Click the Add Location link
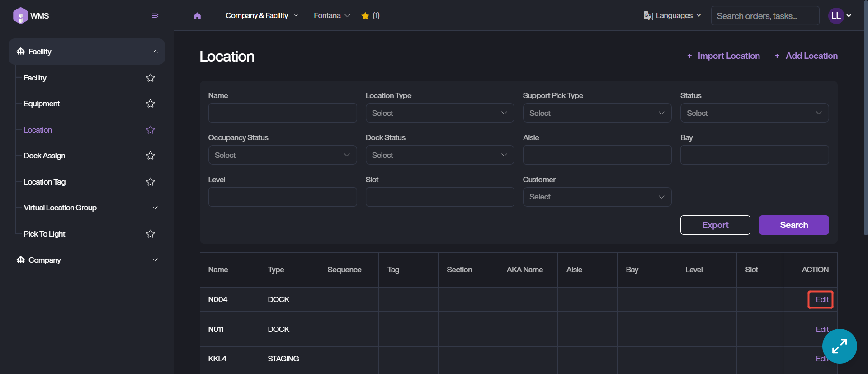Viewport: 868px width, 374px height. (x=806, y=56)
